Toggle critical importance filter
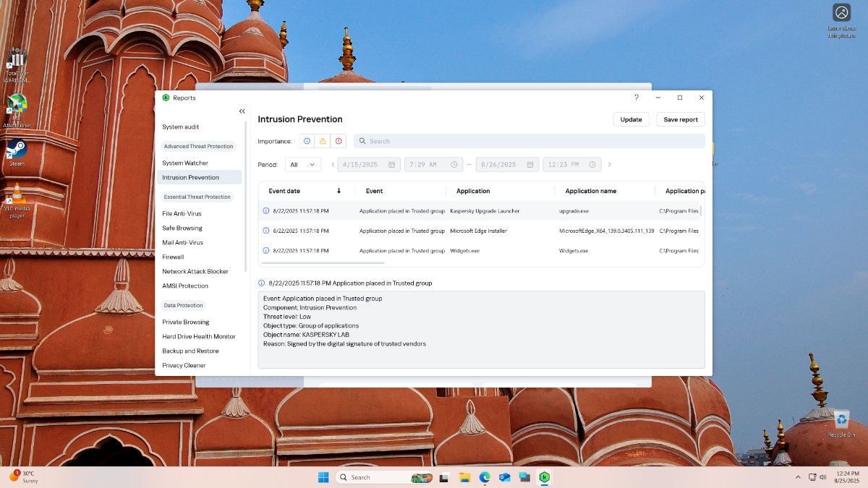 339,141
